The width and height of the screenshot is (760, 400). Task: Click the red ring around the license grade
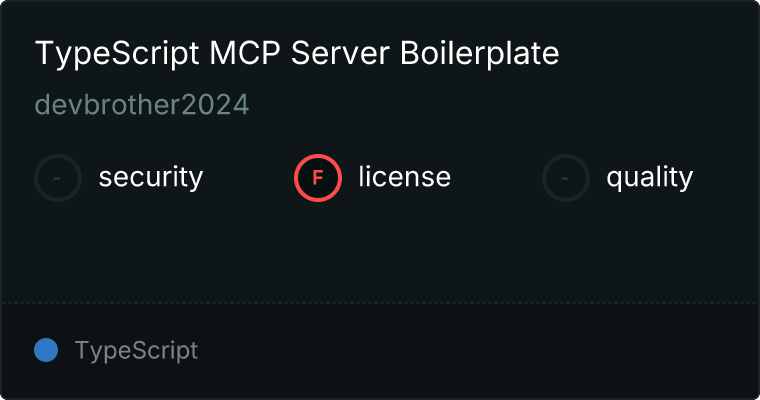tap(318, 156)
